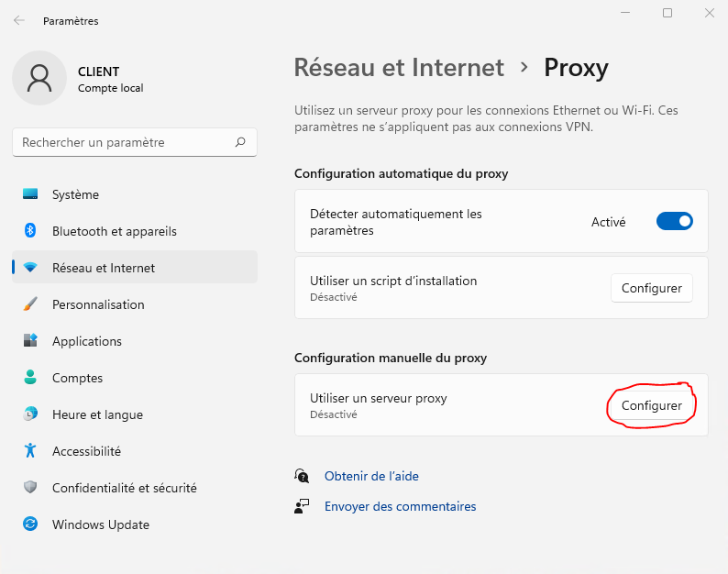
Task: Open Confidentialité et sécurité category
Action: click(135, 488)
